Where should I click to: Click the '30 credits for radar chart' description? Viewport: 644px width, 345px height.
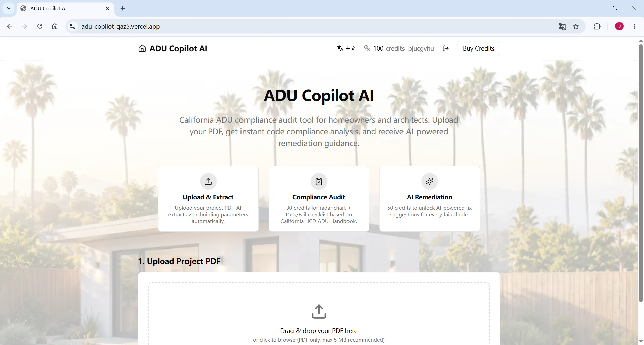click(x=319, y=214)
